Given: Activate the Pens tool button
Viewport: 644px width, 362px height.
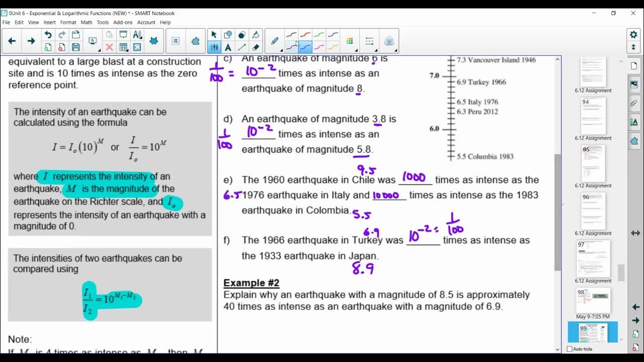Looking at the screenshot, I should 214,47.
